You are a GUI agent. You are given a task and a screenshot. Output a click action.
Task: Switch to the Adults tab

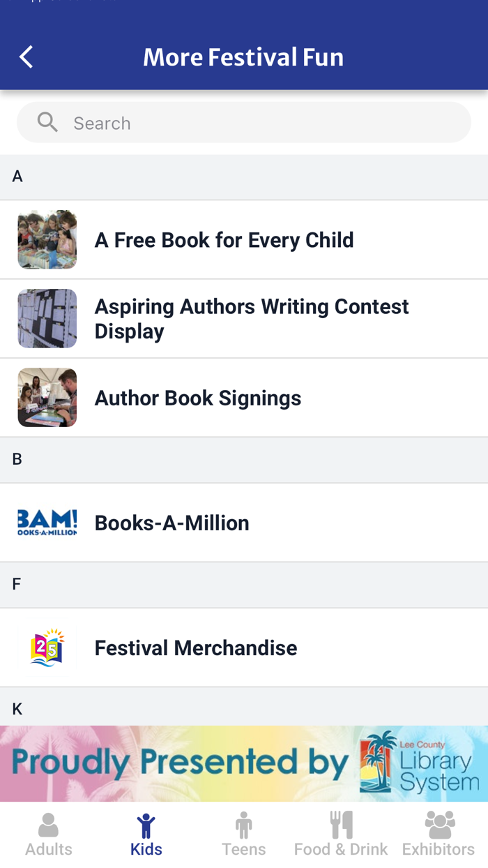(x=47, y=834)
